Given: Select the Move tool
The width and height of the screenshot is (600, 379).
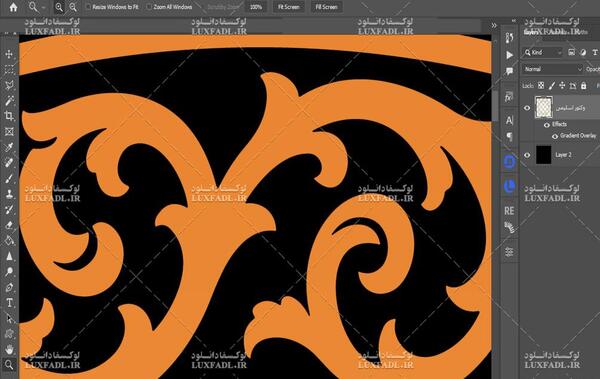Looking at the screenshot, I should pos(9,54).
